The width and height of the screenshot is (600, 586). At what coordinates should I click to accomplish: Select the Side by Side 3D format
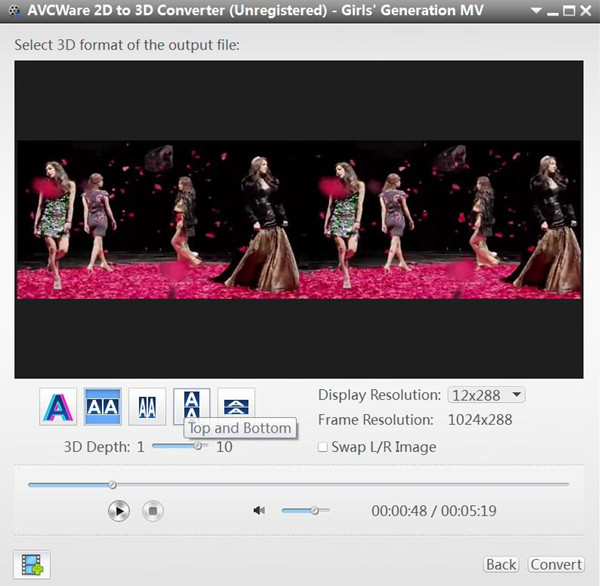[103, 406]
